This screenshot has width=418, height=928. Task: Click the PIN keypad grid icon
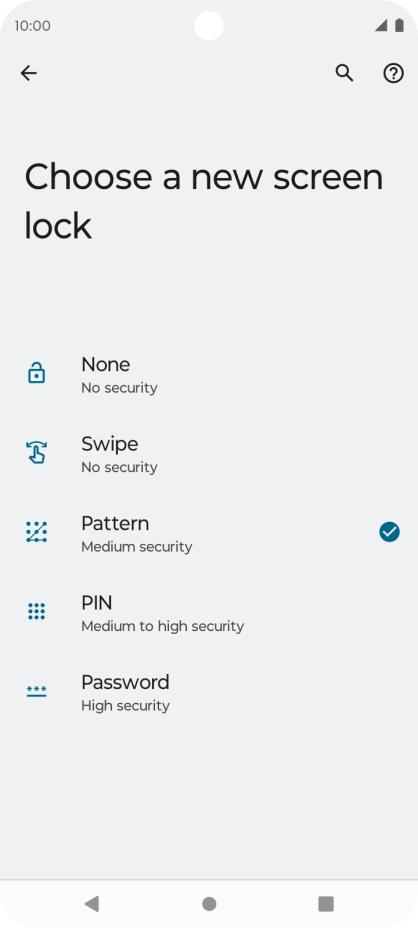(x=37, y=611)
